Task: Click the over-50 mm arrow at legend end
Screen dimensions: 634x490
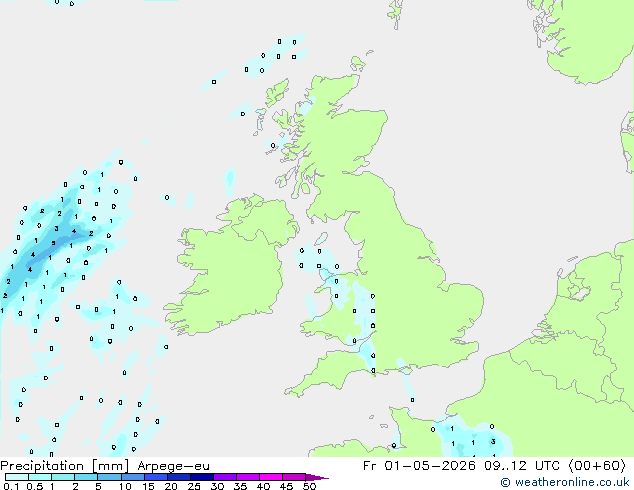Action: [x=317, y=477]
